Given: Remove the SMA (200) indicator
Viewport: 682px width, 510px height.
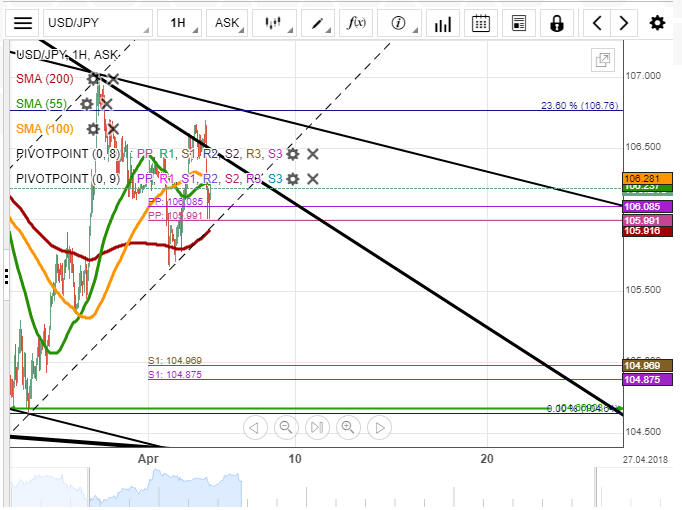Looking at the screenshot, I should point(113,79).
